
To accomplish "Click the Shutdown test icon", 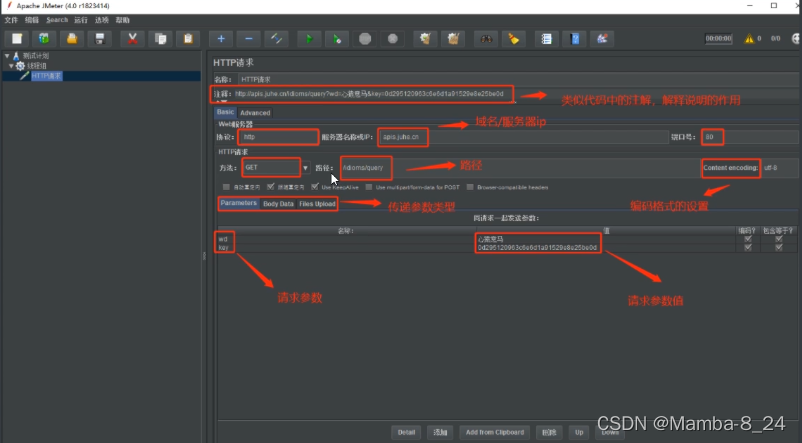I will tap(392, 39).
